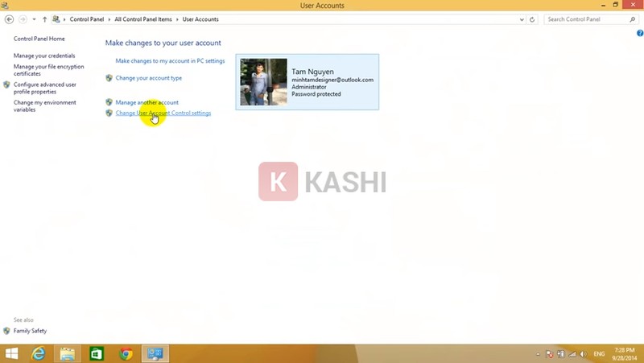Click the network signal tray icon
The height and width of the screenshot is (363, 644).
point(572,354)
